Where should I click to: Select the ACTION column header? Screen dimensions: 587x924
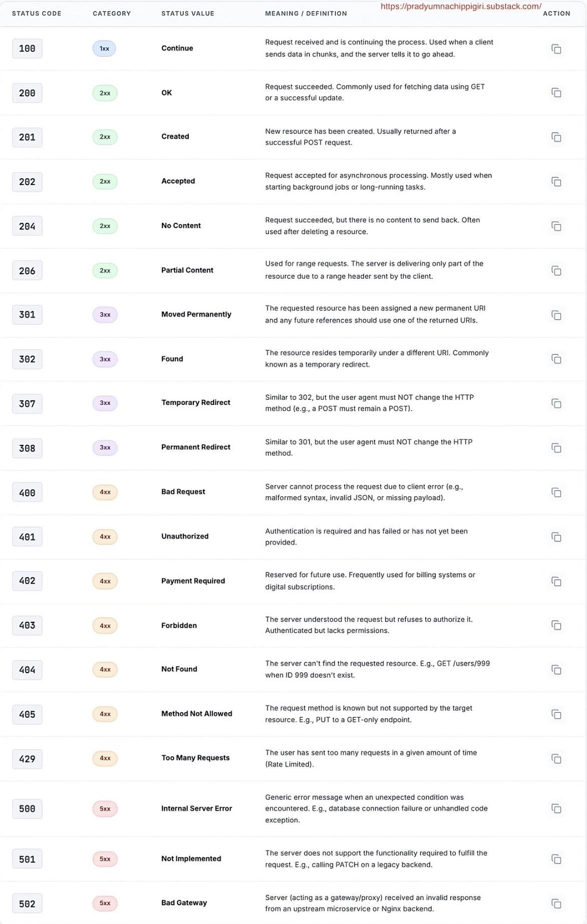click(556, 14)
